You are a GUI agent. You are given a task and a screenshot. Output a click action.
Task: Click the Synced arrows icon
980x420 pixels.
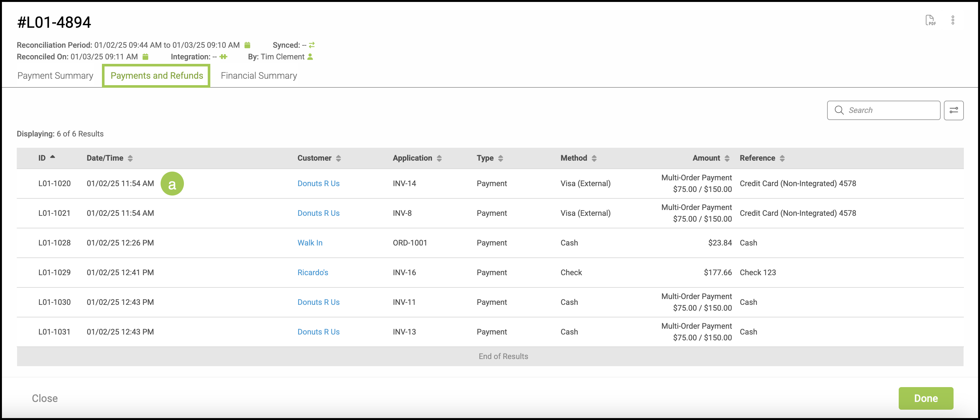click(312, 45)
